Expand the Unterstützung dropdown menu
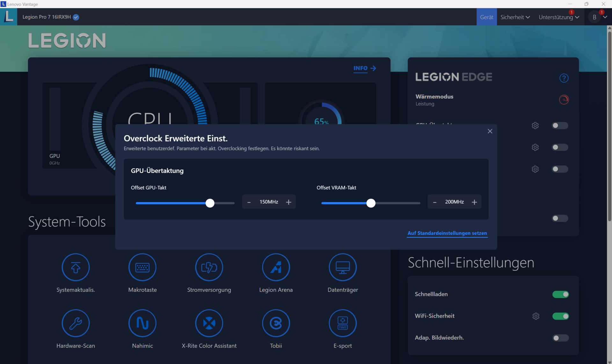The width and height of the screenshot is (612, 364). [558, 17]
